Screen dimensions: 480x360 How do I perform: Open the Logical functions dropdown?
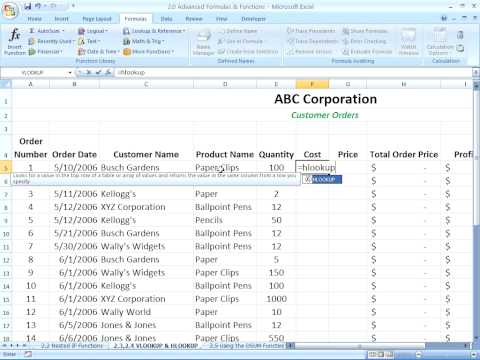tap(93, 31)
